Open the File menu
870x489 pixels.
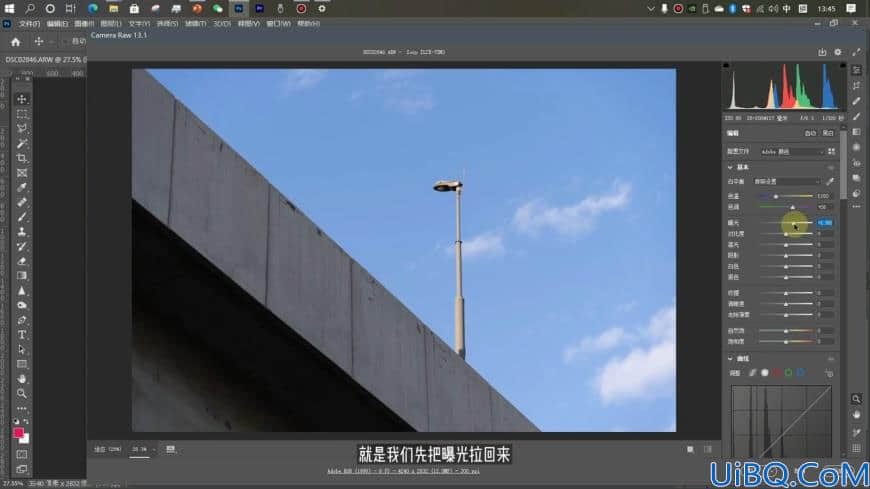(29, 24)
